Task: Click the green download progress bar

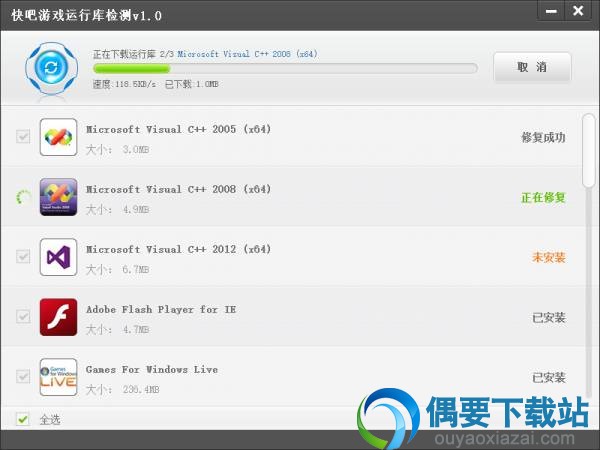Action: click(x=285, y=68)
